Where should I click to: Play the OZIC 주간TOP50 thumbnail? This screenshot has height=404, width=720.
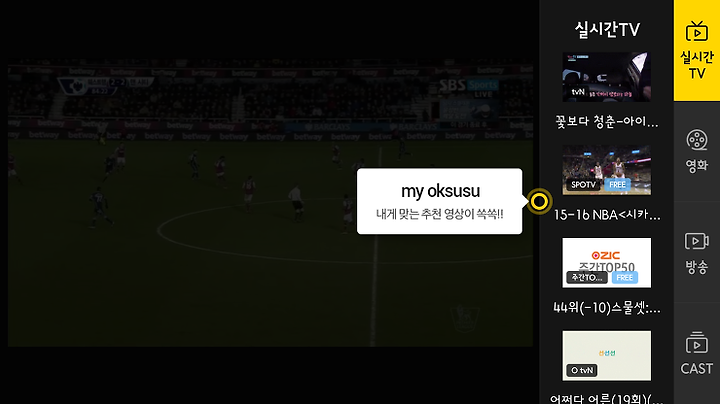coord(607,263)
